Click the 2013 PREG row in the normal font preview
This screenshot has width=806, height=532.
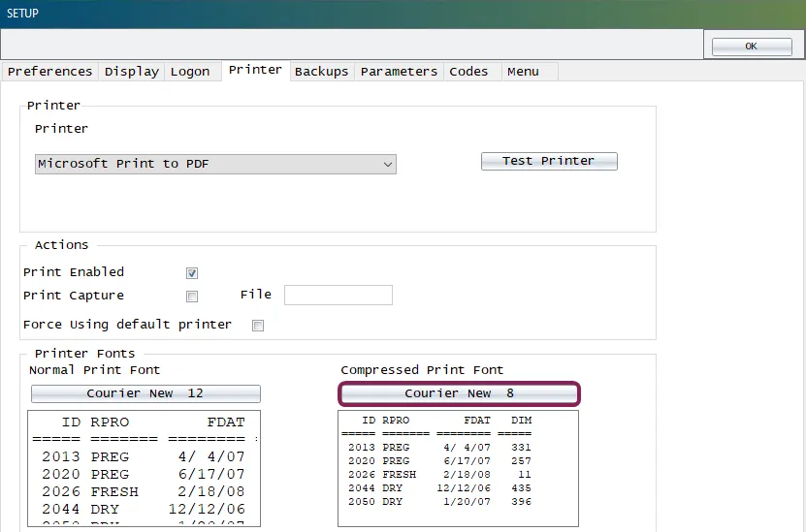pos(144,456)
